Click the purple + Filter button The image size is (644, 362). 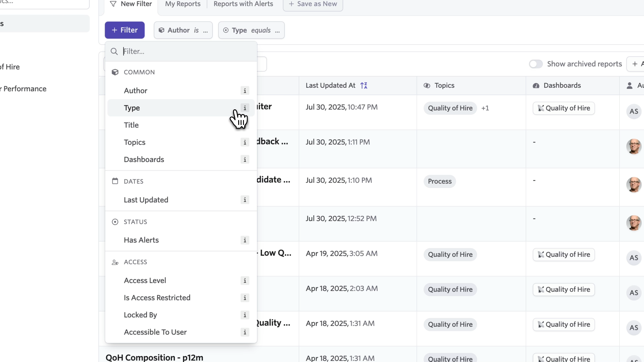click(125, 30)
